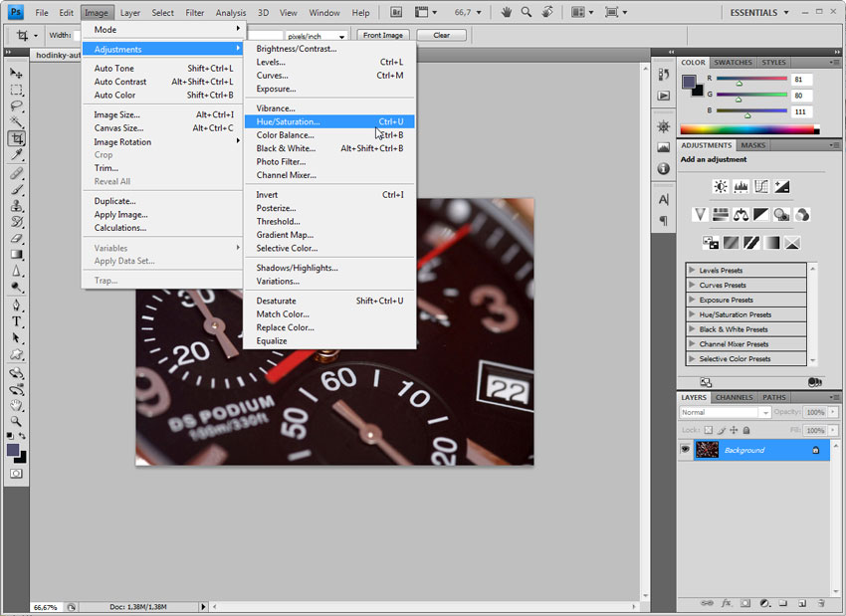The image size is (846, 616).
Task: Select the Move tool in the toolbox
Action: [17, 74]
